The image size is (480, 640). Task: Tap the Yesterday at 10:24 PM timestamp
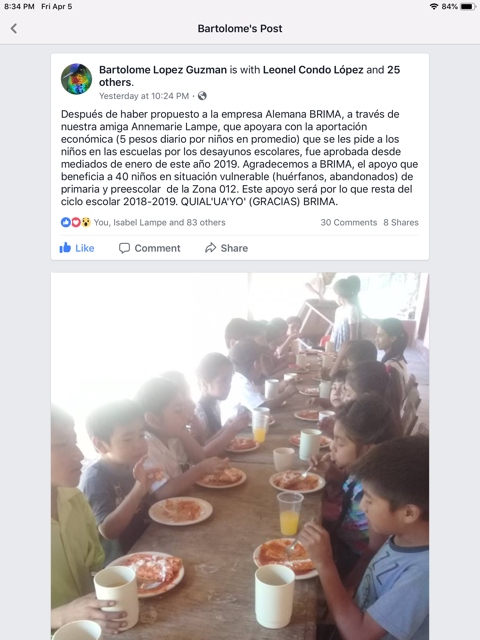(144, 96)
